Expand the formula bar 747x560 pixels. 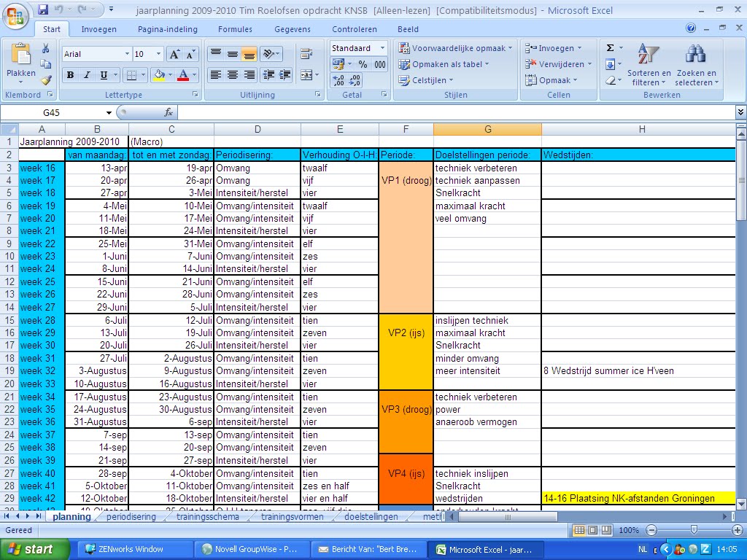[x=740, y=112]
